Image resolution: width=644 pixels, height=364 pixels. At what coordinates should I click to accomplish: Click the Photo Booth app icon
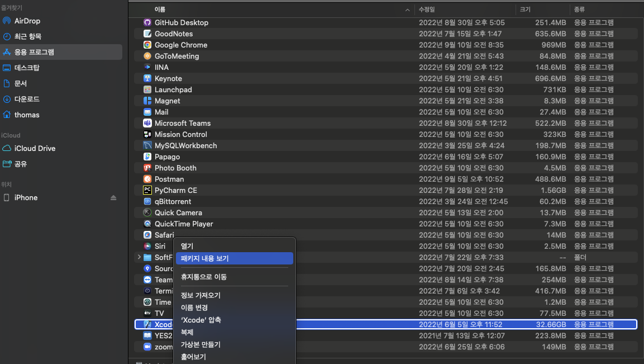[147, 168]
